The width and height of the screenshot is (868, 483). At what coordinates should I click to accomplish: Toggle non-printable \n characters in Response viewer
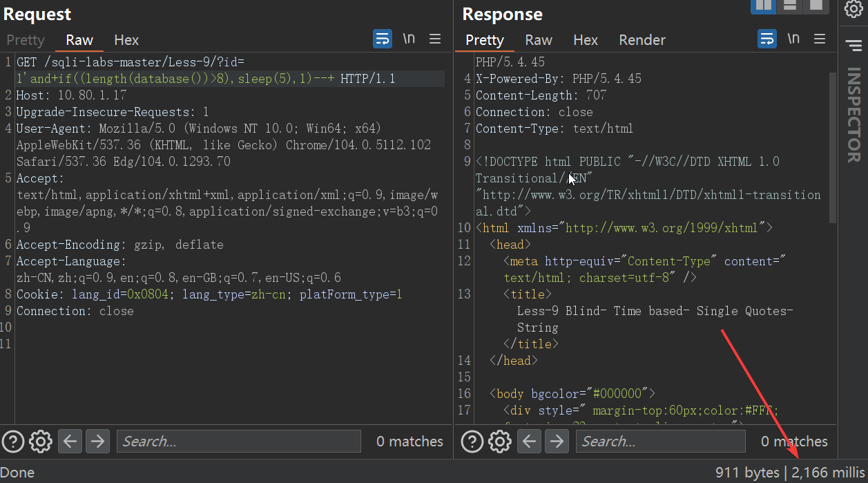[x=793, y=39]
